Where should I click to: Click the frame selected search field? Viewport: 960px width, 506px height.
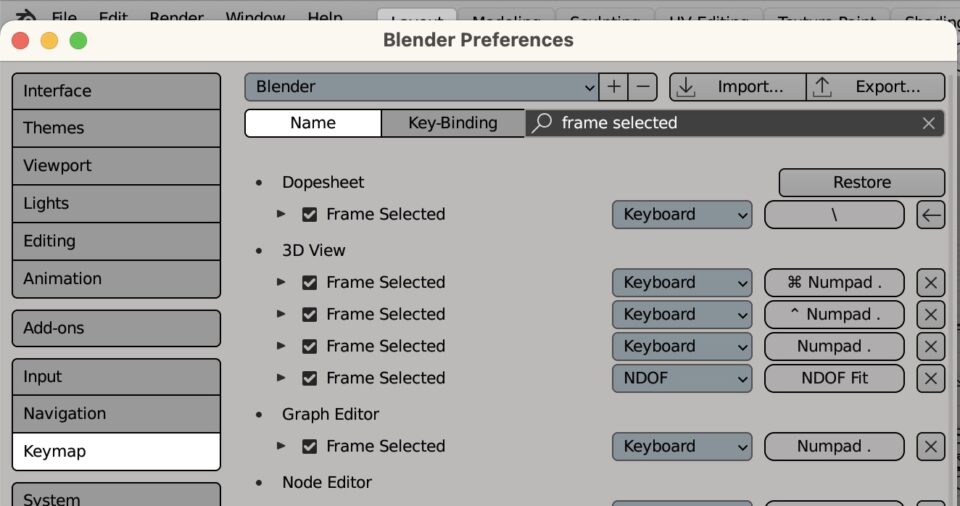coord(735,123)
